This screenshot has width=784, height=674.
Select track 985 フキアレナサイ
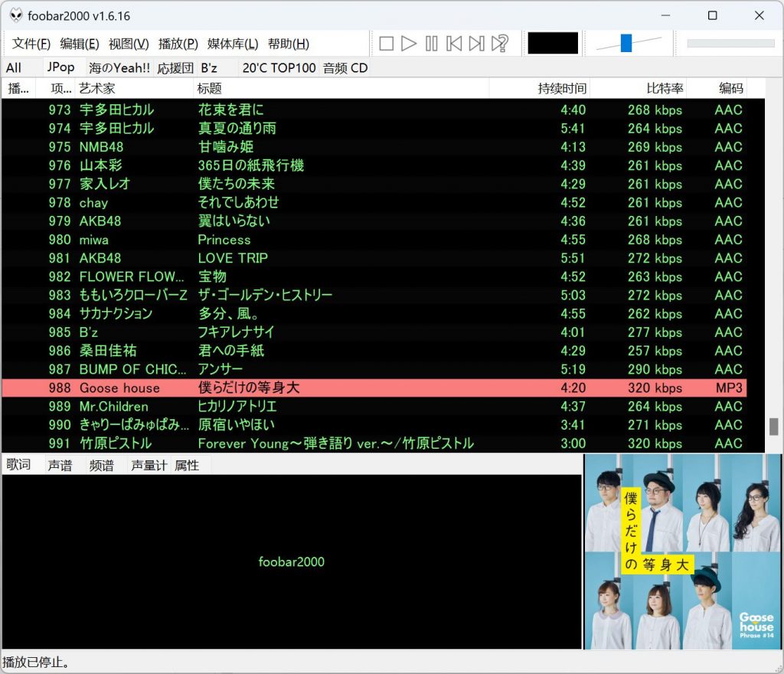pyautogui.click(x=374, y=332)
